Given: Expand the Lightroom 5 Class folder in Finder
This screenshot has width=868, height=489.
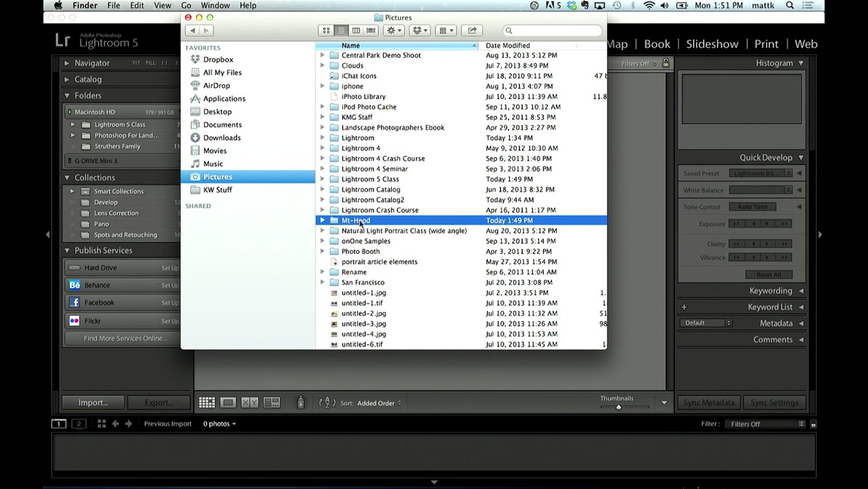Looking at the screenshot, I should click(323, 179).
